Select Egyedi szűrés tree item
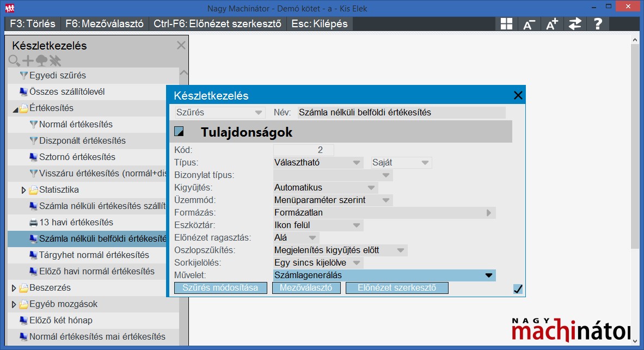 pos(93,76)
